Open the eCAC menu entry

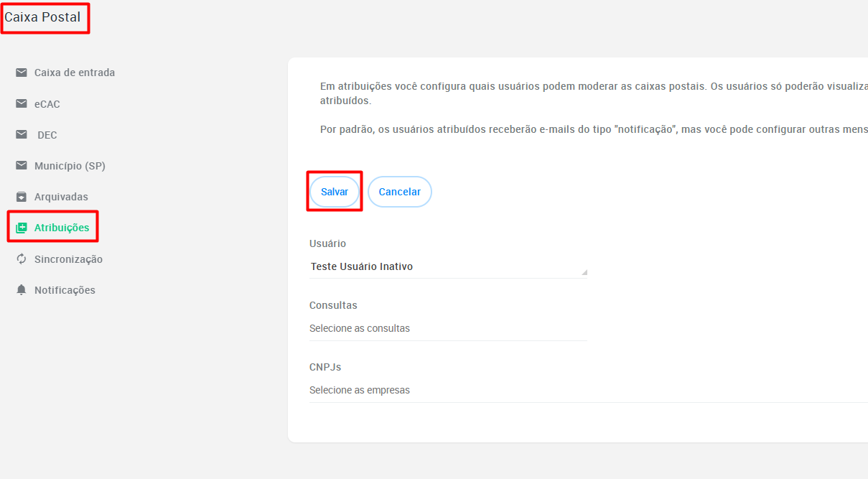47,104
